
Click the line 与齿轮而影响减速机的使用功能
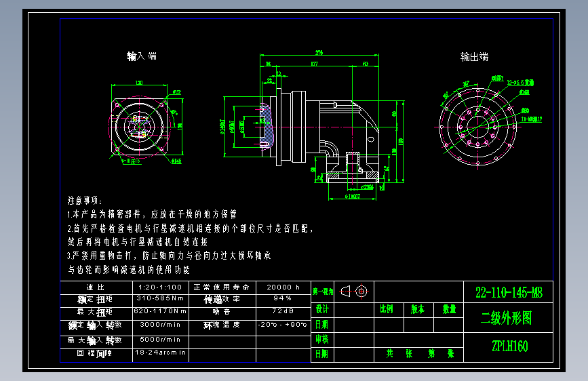pos(129,270)
